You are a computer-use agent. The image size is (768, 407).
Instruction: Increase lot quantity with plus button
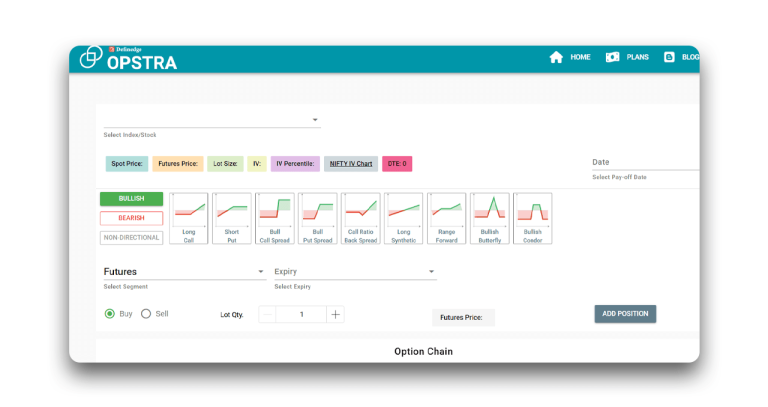click(x=336, y=314)
